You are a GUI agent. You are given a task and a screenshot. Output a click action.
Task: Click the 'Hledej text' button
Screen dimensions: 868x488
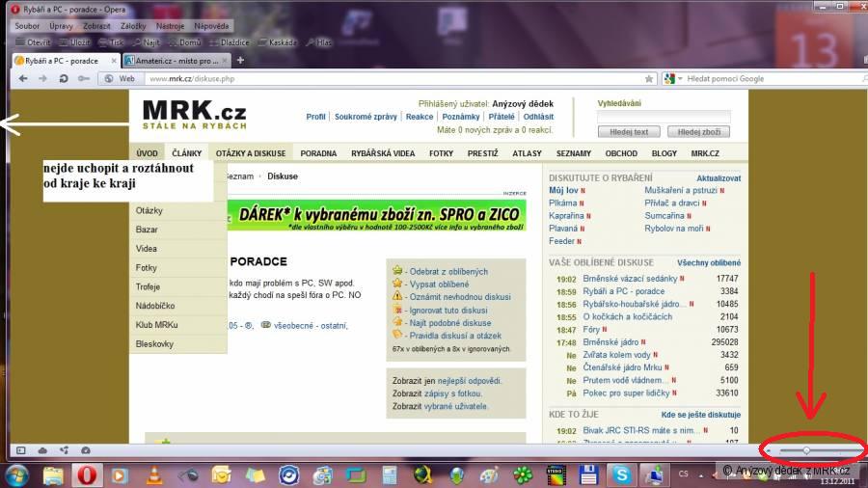(x=629, y=132)
